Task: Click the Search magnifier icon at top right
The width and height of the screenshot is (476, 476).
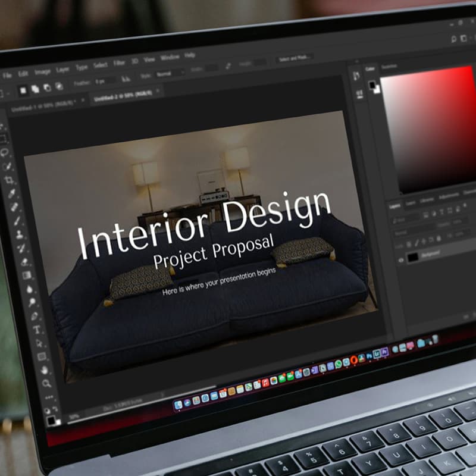Action: [x=454, y=39]
